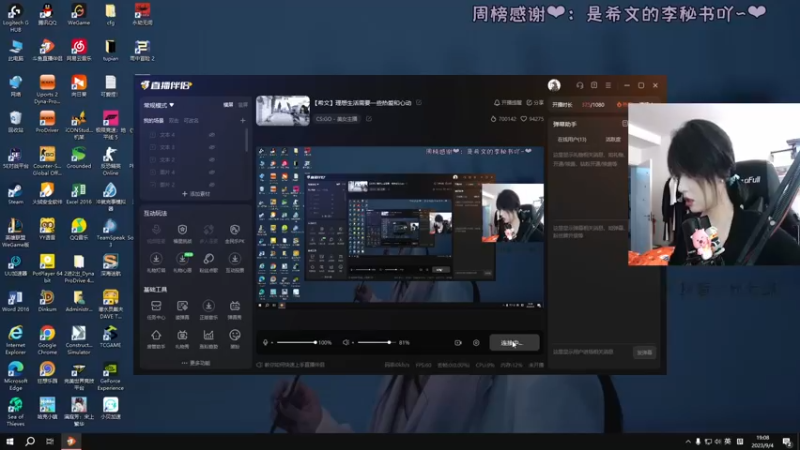800x450 pixels.
Task: Open Google Chrome desktop shortcut
Action: click(x=47, y=341)
